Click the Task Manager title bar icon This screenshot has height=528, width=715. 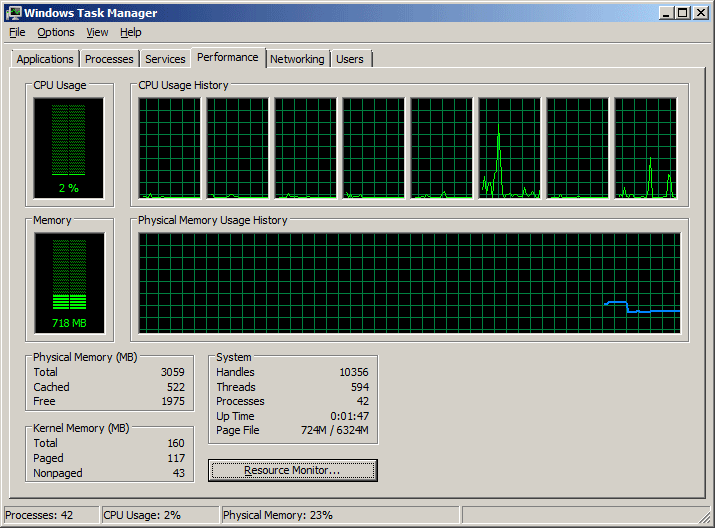click(13, 13)
